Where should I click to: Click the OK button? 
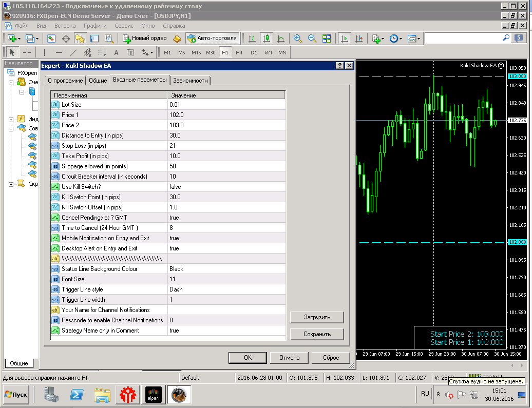(x=248, y=358)
